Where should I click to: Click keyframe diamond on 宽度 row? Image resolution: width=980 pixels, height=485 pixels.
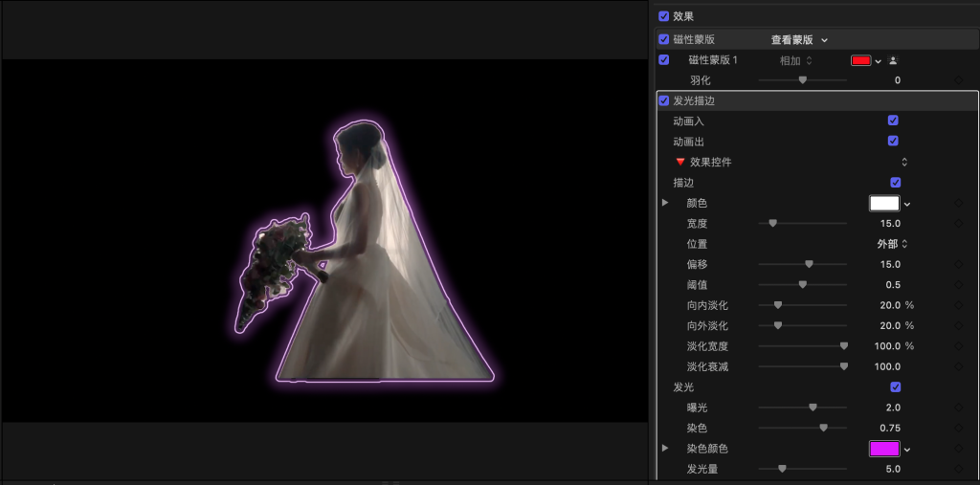(958, 224)
